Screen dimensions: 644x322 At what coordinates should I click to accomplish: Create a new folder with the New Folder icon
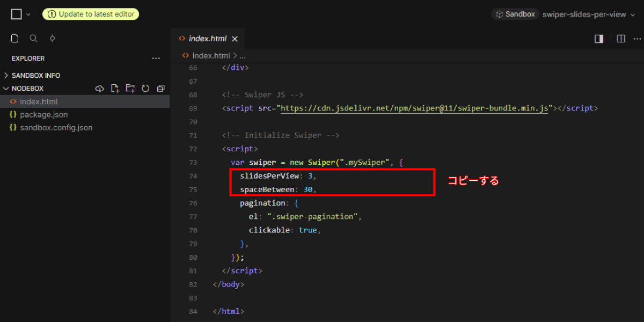coord(130,89)
